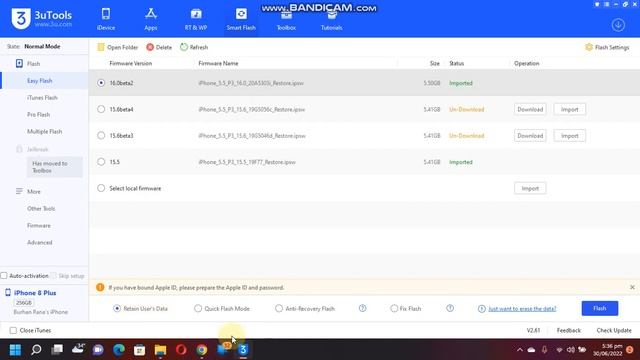Open the Smart Flash section
640x360 pixels.
[x=241, y=19]
